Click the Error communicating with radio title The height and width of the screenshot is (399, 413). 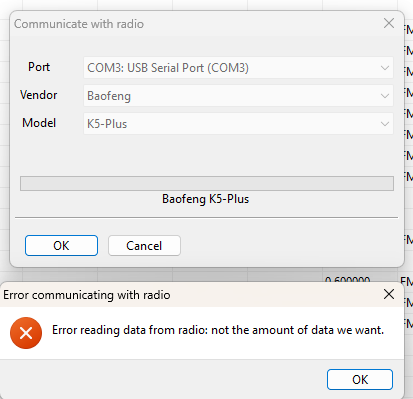[x=87, y=295]
